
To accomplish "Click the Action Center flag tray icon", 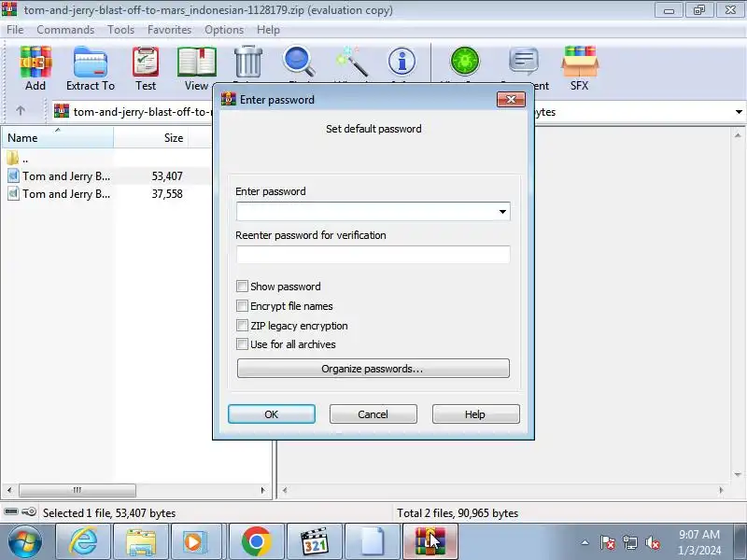I will click(608, 542).
